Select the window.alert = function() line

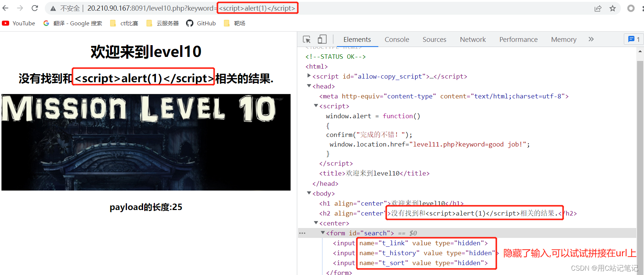(x=373, y=116)
